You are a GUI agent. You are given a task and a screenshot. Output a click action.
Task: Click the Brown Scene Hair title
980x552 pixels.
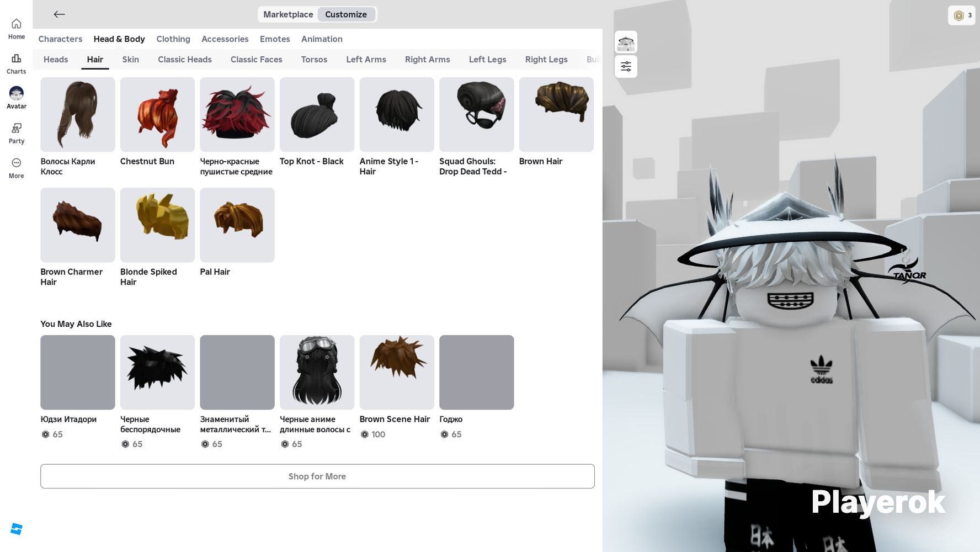pos(395,419)
